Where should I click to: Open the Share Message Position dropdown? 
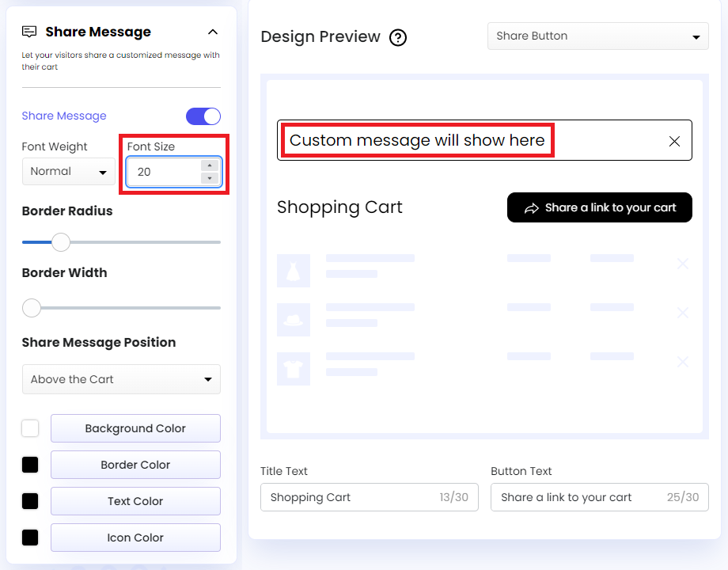(121, 379)
